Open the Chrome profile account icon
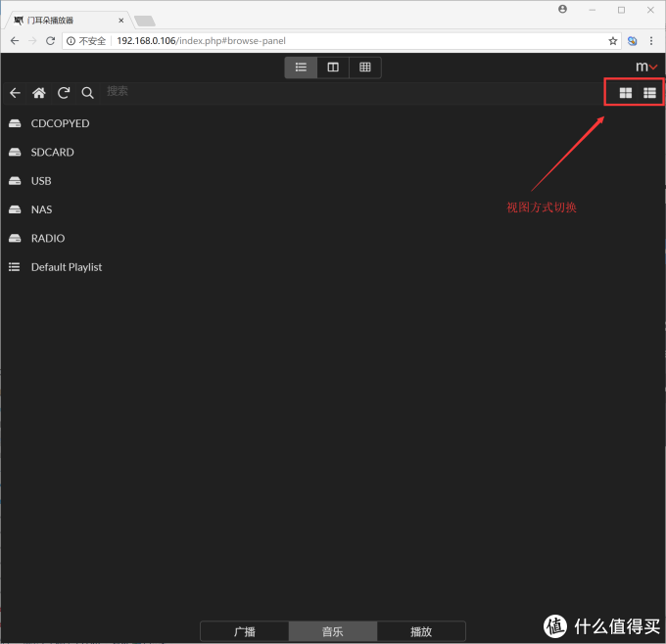 [x=562, y=10]
